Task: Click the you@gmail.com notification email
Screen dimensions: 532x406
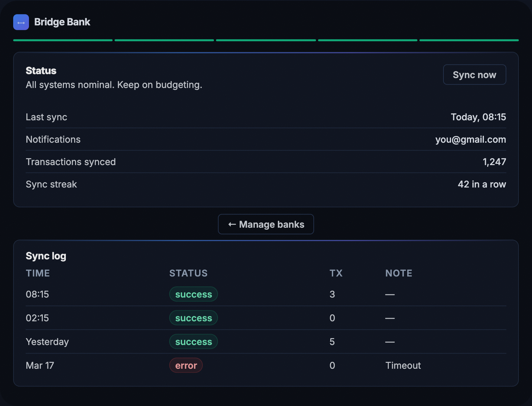Action: 470,139
